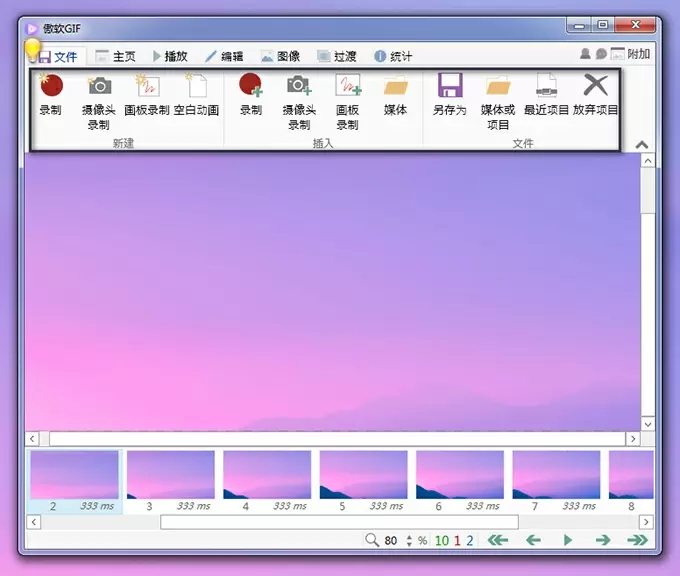Play the animation with the play button

(568, 540)
